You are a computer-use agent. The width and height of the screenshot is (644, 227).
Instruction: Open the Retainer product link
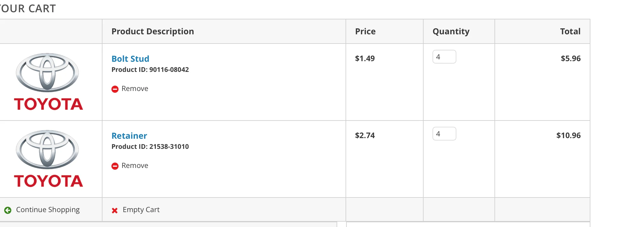click(129, 136)
